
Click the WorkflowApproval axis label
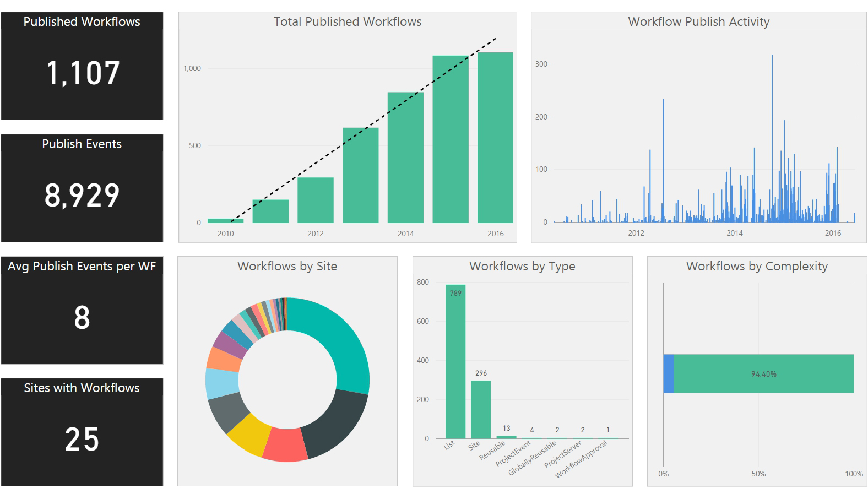(x=581, y=459)
